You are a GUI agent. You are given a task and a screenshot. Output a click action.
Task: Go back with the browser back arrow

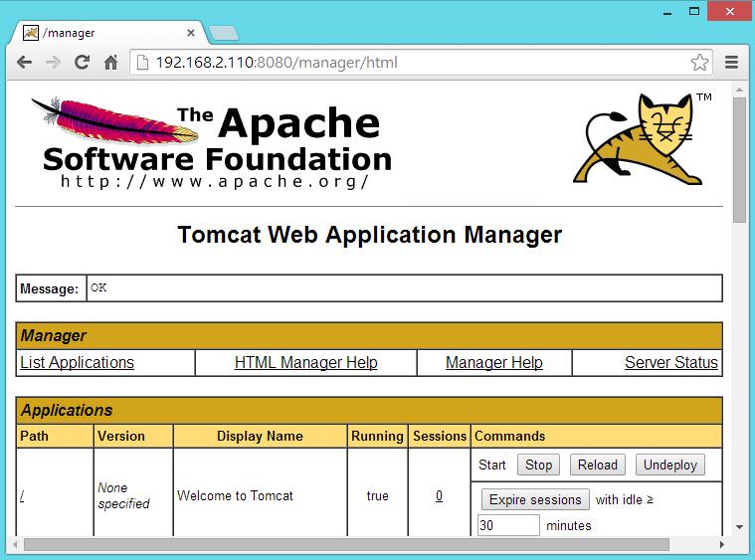(x=24, y=62)
